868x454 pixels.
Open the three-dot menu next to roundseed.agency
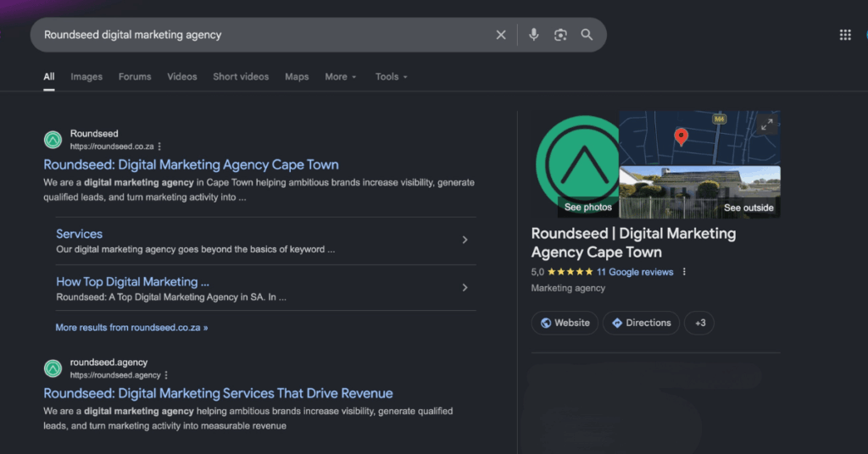166,375
